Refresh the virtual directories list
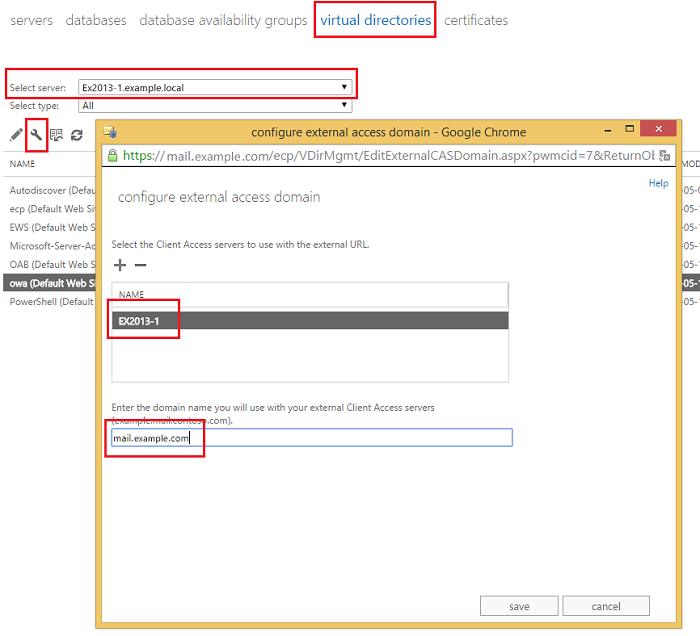700x636 pixels. point(77,135)
